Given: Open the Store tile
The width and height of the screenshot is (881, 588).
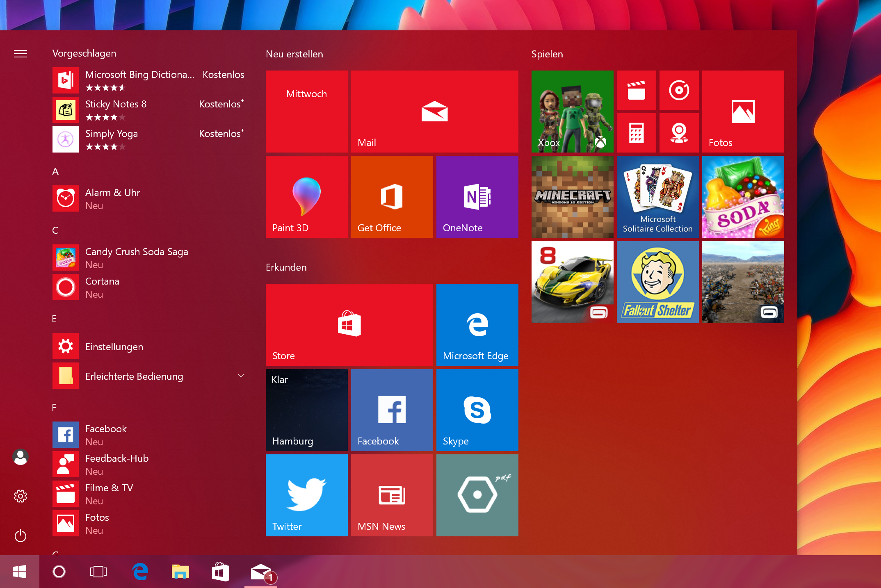Looking at the screenshot, I should [x=349, y=325].
